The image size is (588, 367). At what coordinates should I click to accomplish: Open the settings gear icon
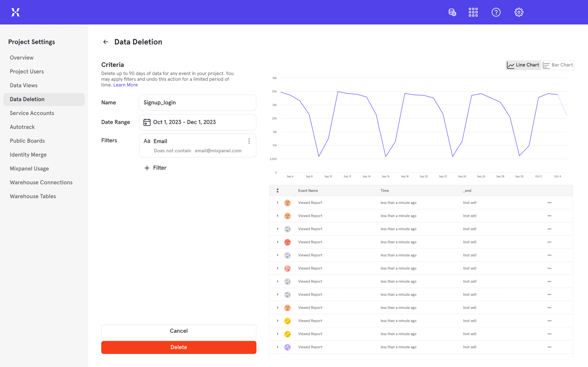[519, 12]
